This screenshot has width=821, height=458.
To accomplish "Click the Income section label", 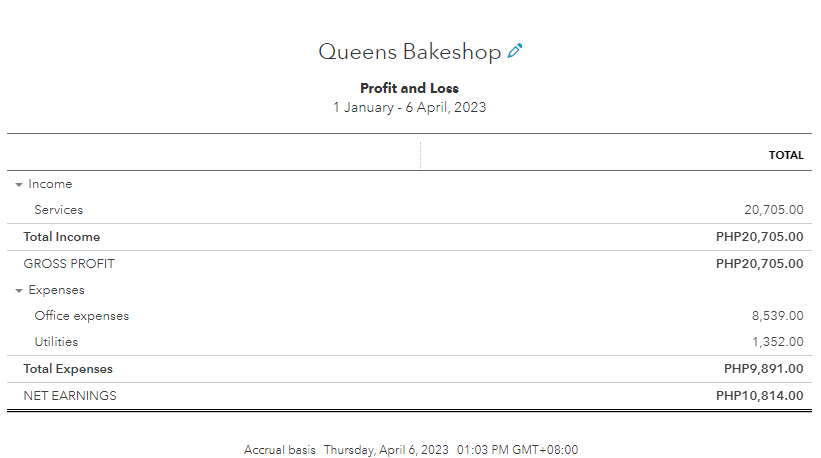I will tap(50, 184).
